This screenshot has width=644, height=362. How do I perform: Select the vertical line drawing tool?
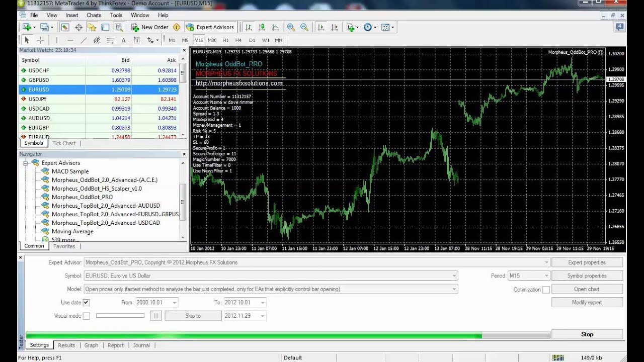coord(57,40)
